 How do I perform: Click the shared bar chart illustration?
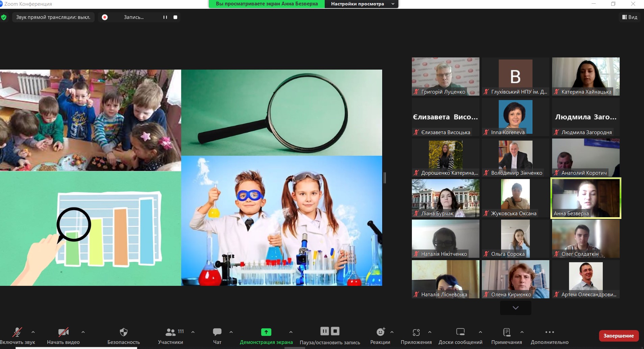[91, 228]
